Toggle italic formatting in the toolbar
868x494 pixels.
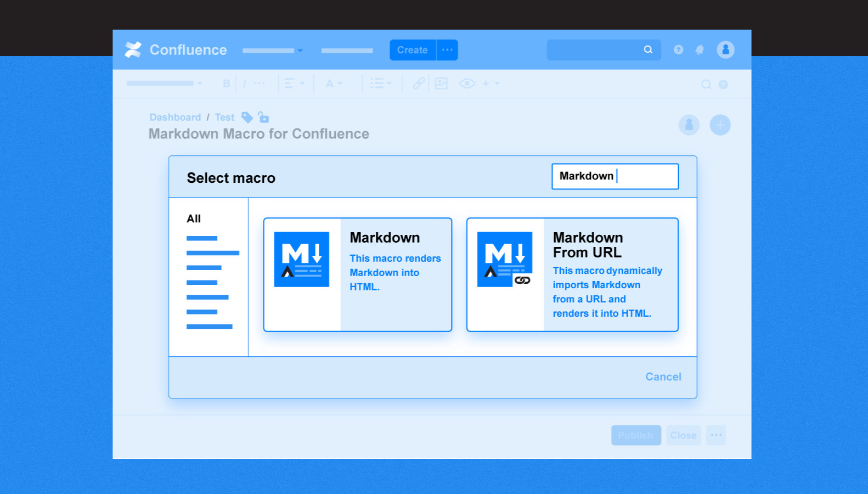[x=244, y=84]
